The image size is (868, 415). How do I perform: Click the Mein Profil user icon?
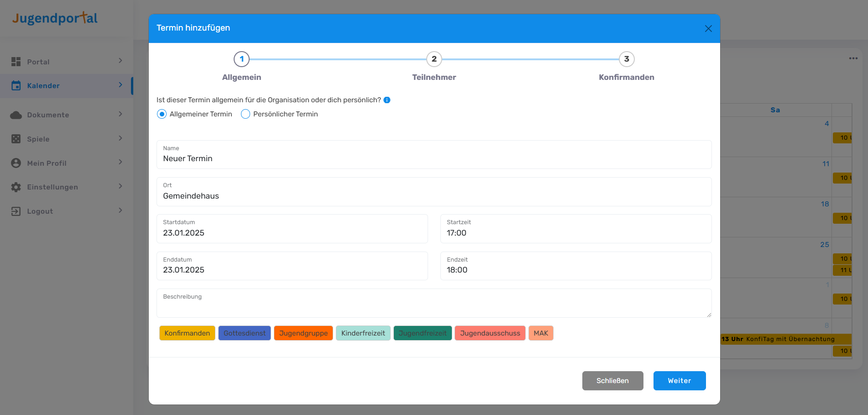tap(16, 163)
